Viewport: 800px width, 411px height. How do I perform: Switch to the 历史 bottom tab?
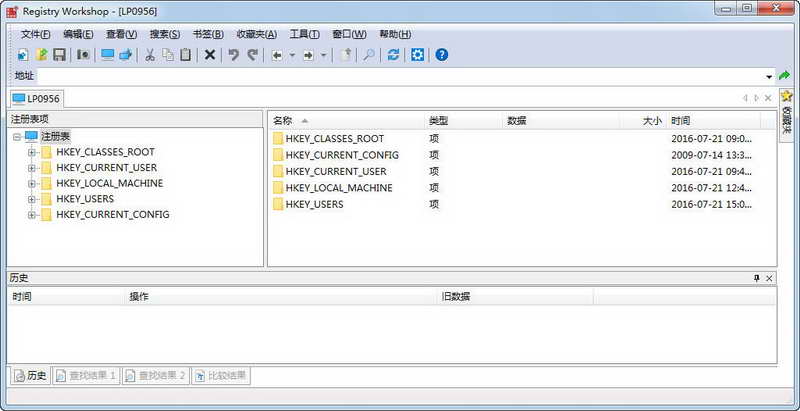pyautogui.click(x=30, y=376)
